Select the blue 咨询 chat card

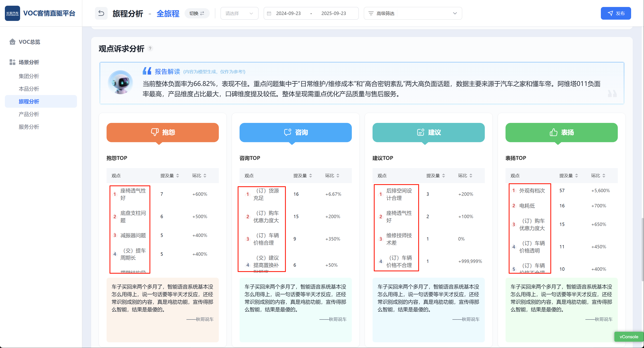[295, 132]
